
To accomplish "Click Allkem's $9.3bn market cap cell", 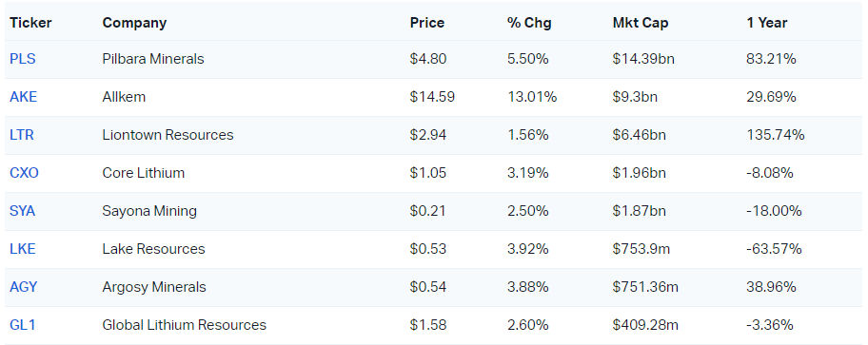I will pyautogui.click(x=635, y=97).
